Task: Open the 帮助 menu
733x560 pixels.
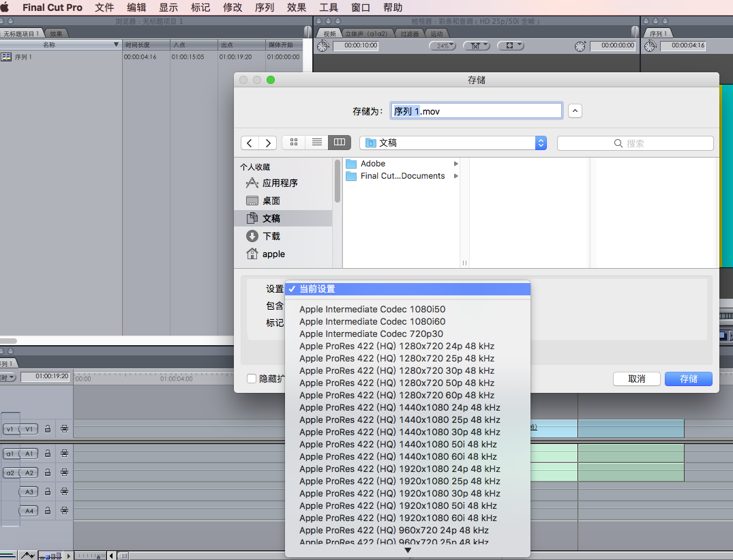Action: pos(393,8)
